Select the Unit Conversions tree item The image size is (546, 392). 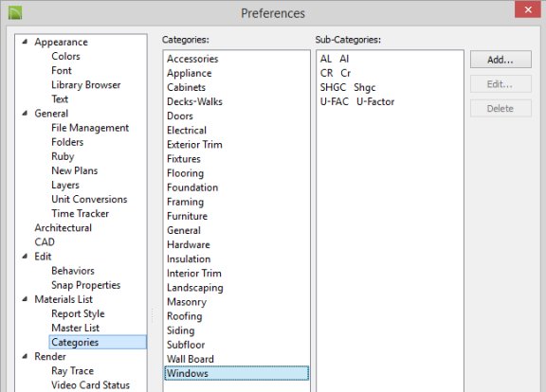click(89, 199)
